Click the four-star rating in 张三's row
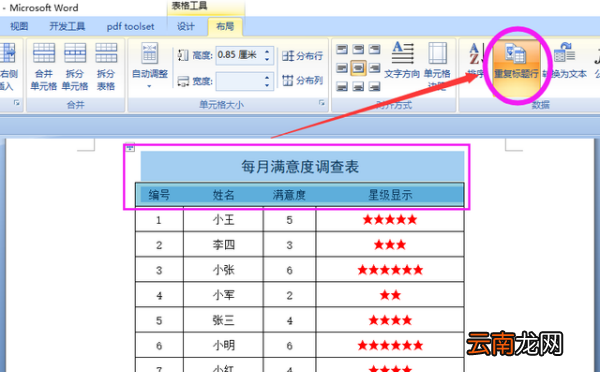Screen dimensions: 600x372 tap(390, 320)
